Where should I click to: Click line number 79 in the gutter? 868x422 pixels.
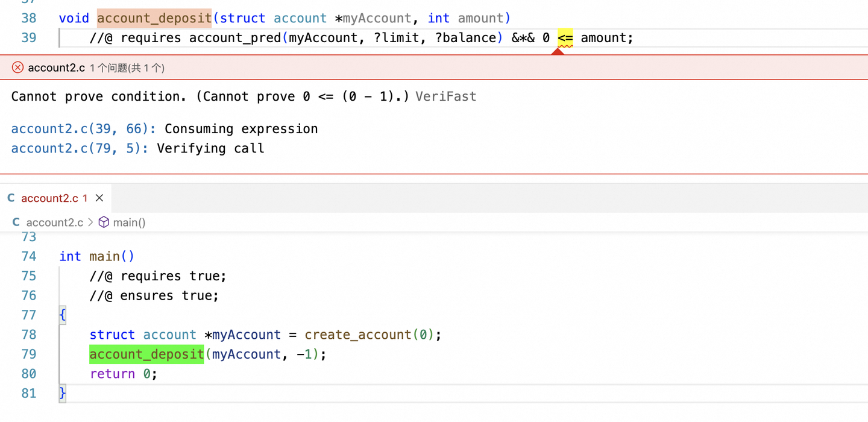[x=29, y=354]
